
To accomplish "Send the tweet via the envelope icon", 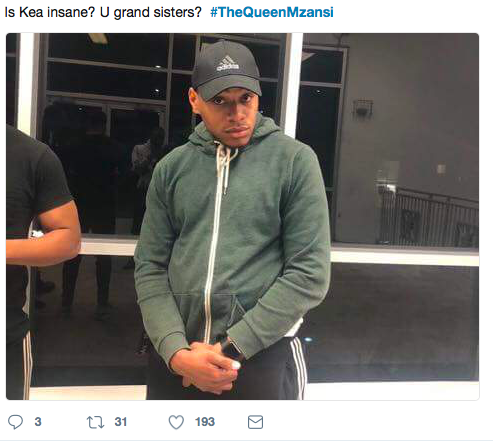I will (x=255, y=422).
